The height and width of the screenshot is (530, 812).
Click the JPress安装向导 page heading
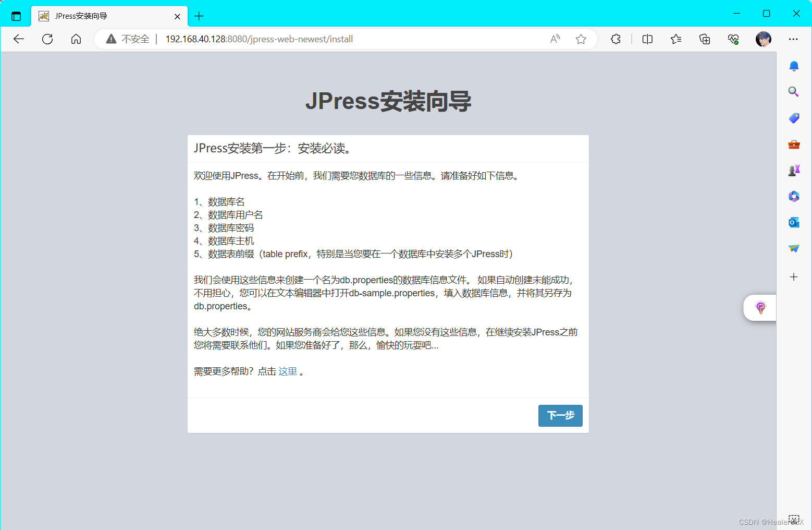click(388, 101)
